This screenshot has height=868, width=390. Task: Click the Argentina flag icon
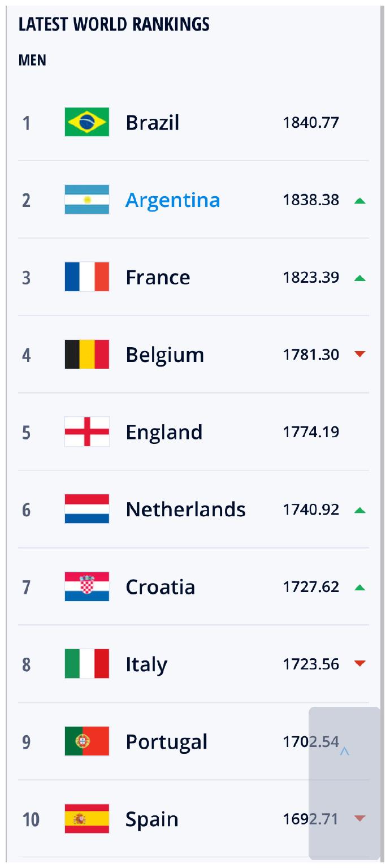87,200
